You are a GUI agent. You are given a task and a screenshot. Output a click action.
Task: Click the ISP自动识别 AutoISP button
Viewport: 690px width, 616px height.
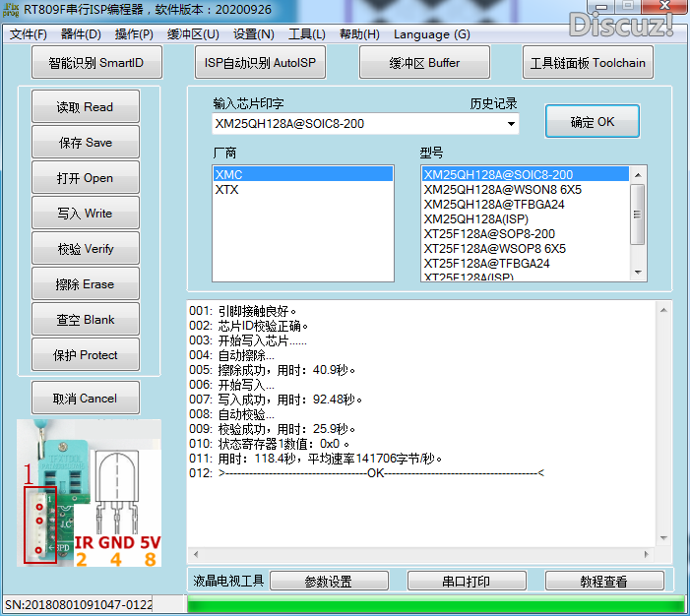click(260, 63)
